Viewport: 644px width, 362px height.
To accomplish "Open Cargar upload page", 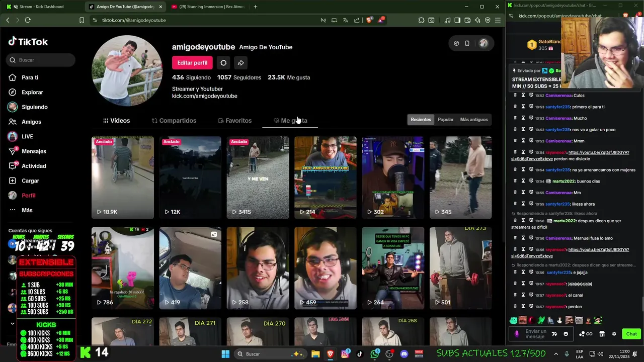I will (30, 180).
